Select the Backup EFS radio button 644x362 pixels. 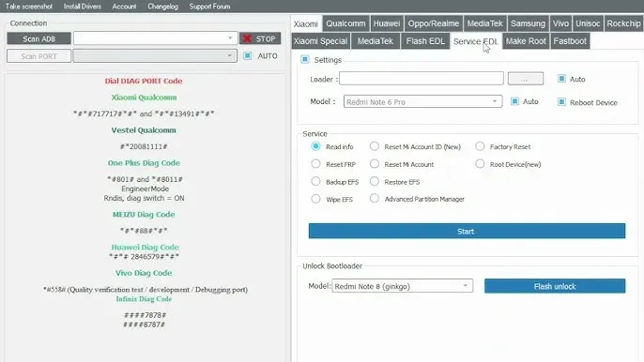point(315,181)
